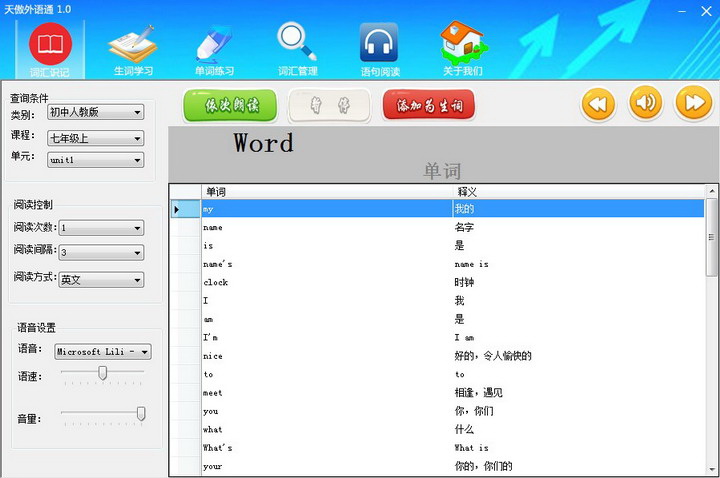Click the 释义 column header
The image size is (720, 478).
click(467, 191)
